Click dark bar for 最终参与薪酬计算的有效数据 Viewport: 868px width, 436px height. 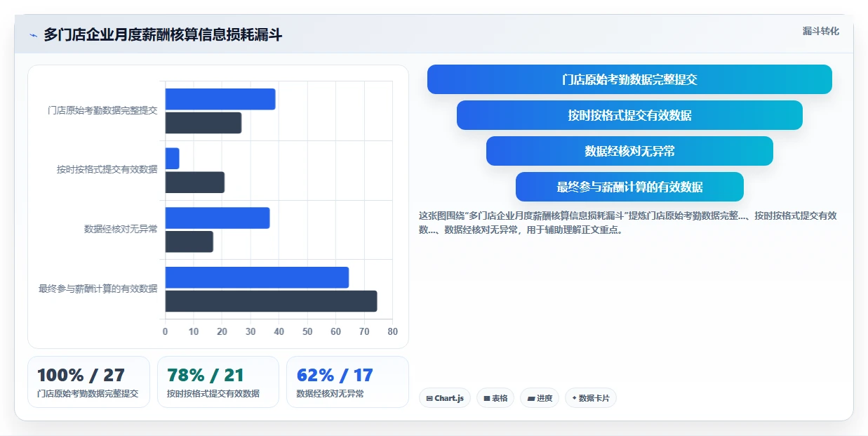[x=271, y=301]
